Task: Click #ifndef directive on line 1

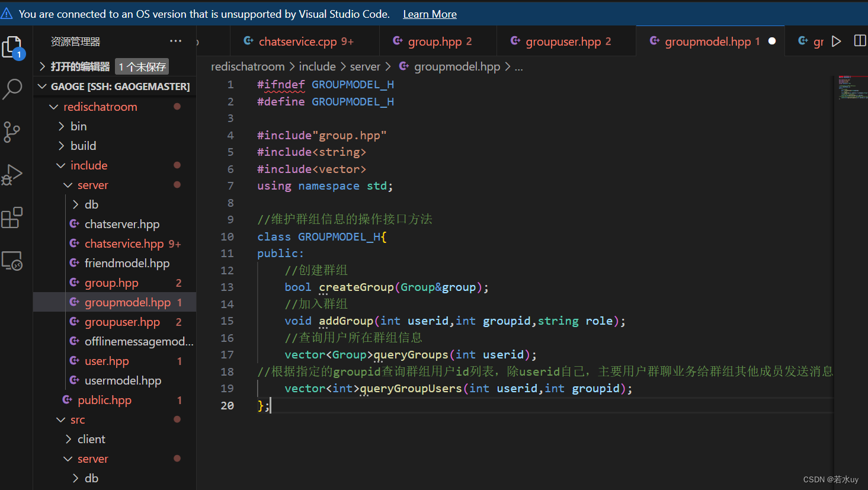Action: 281,85
